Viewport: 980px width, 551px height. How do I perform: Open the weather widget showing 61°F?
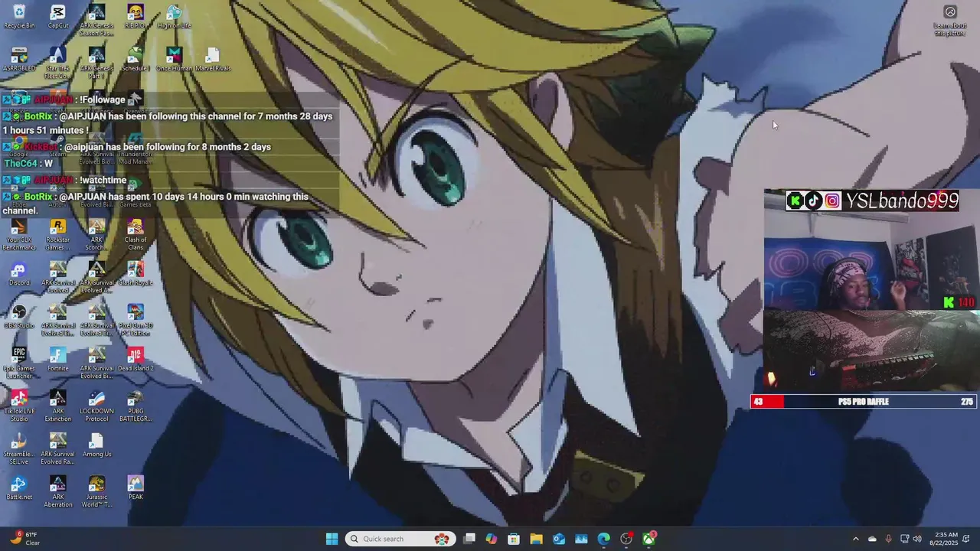(x=23, y=539)
